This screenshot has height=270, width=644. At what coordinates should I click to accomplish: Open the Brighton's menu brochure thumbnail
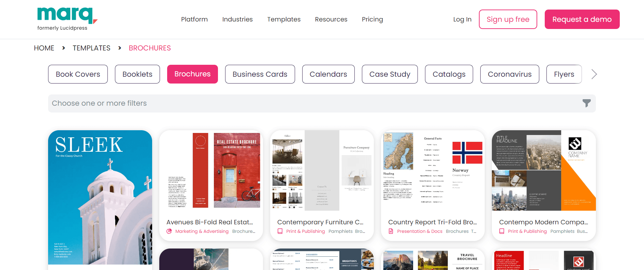tap(322, 260)
